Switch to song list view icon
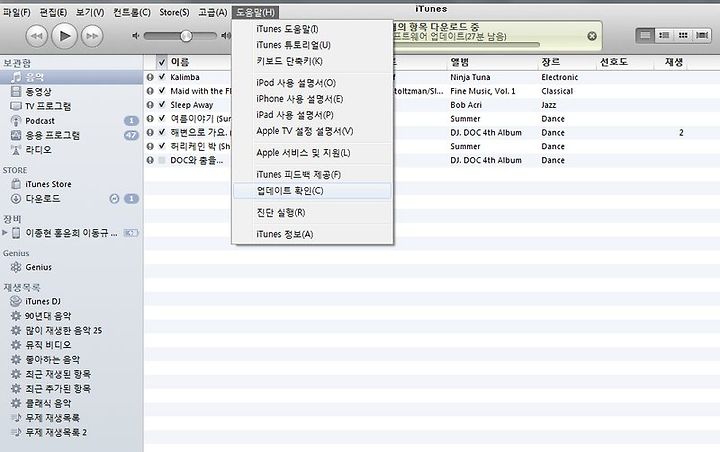 pos(645,35)
